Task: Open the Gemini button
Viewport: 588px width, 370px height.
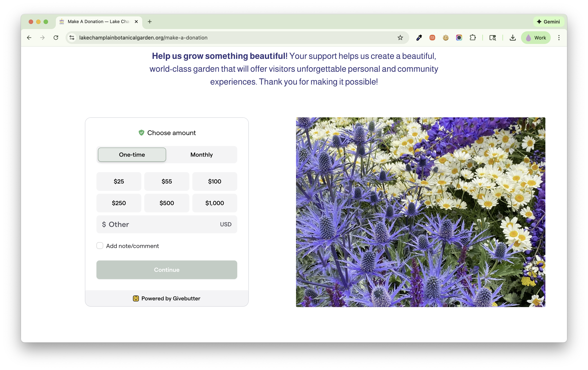Action: click(548, 21)
